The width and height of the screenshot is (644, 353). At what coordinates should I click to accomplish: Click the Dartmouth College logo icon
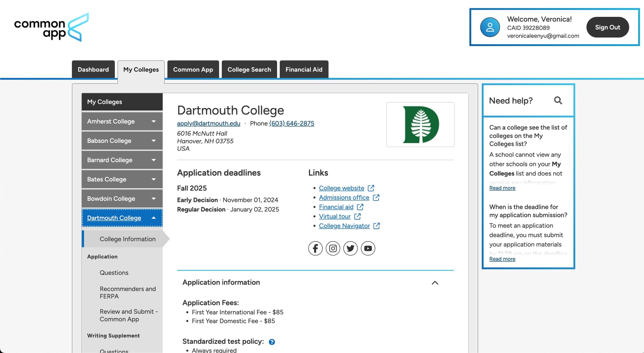point(420,124)
